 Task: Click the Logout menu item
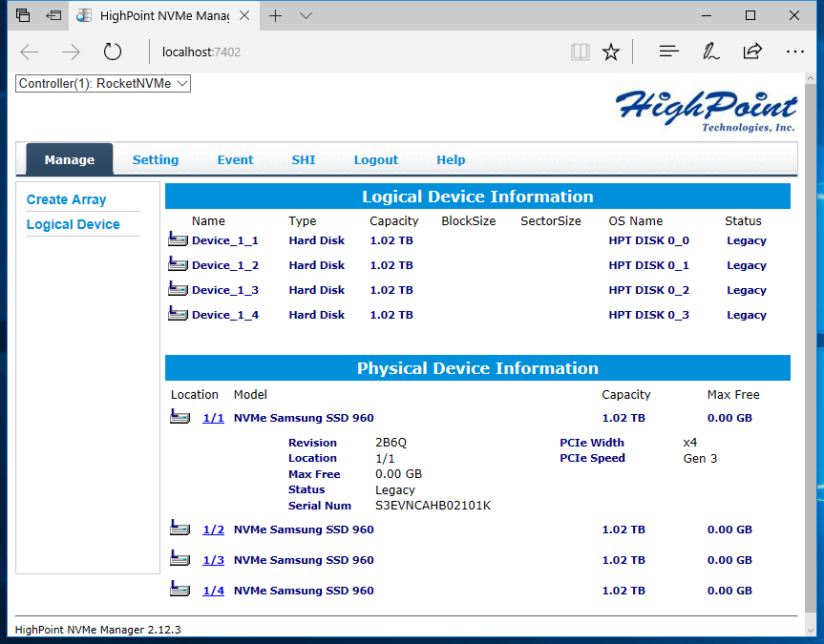376,159
